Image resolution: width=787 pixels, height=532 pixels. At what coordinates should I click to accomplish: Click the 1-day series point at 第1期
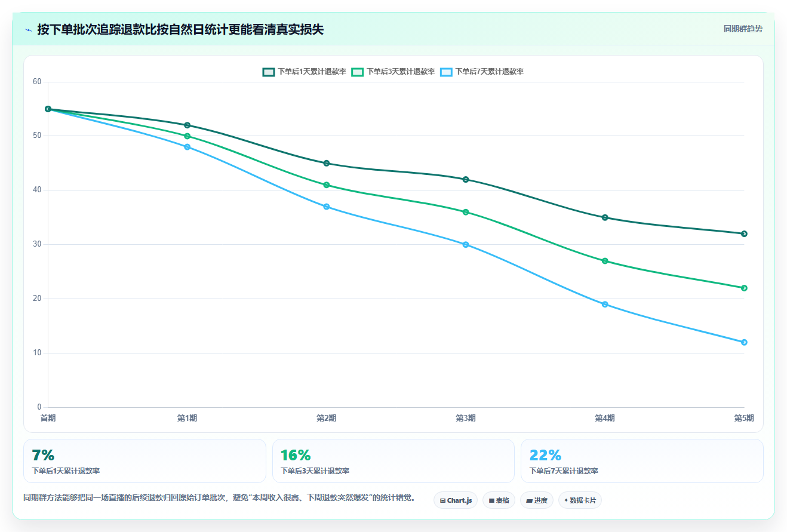click(187, 125)
